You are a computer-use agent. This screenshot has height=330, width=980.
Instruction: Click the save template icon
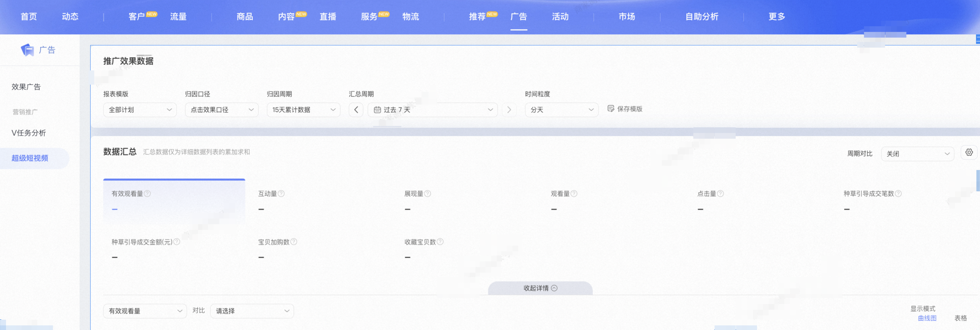pos(611,108)
